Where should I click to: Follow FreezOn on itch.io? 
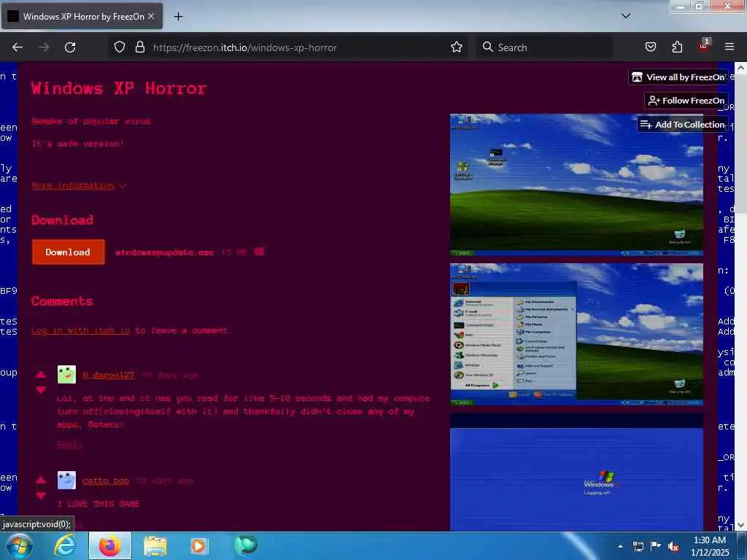(686, 101)
